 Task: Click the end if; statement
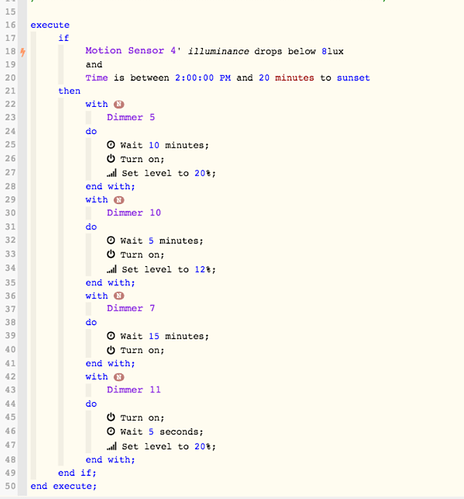point(77,473)
